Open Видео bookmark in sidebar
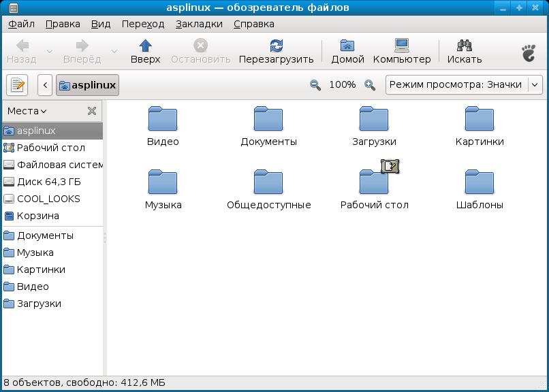 click(52, 287)
